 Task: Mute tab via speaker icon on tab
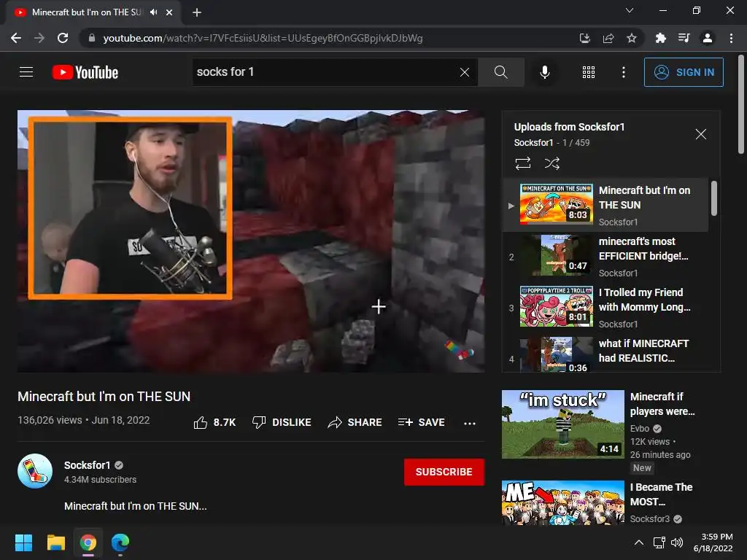pyautogui.click(x=153, y=12)
